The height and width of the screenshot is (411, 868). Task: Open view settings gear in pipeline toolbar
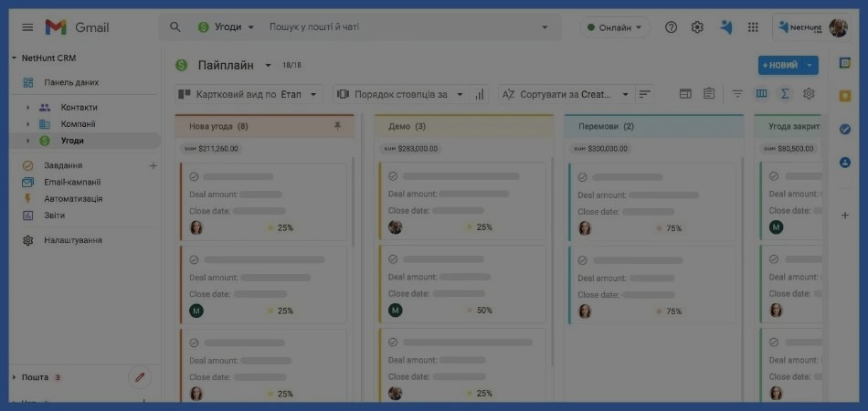[809, 93]
